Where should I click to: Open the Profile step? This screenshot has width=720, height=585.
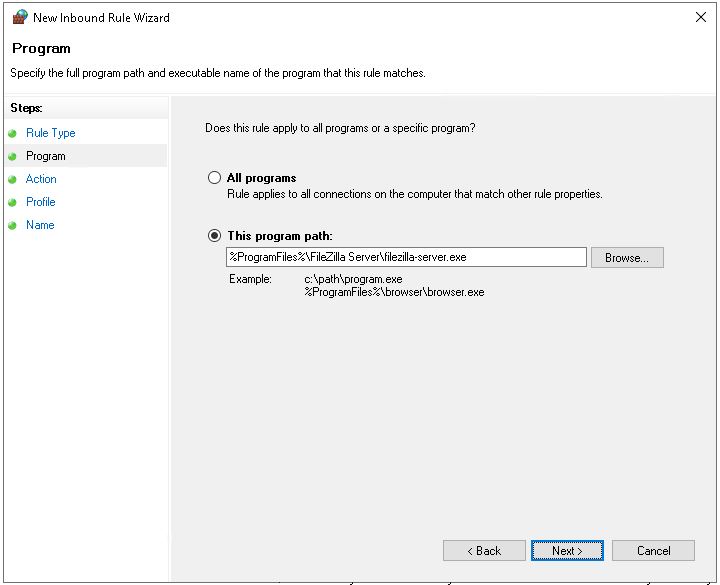(41, 202)
